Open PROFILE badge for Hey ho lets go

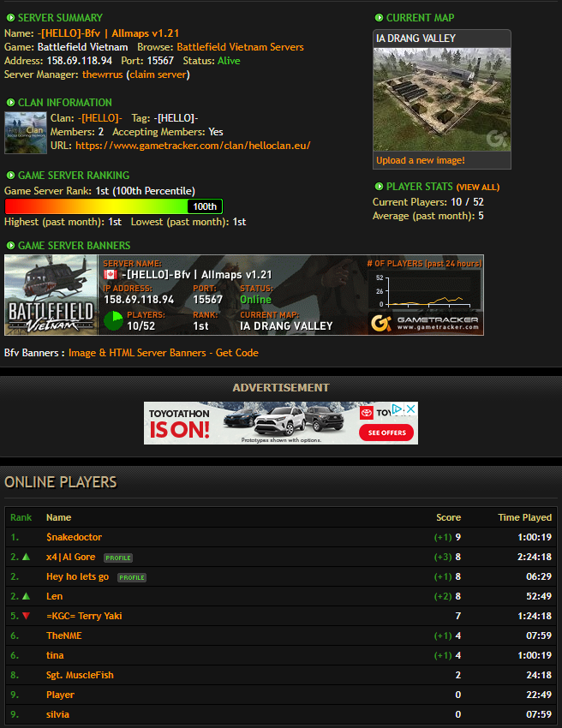click(132, 577)
